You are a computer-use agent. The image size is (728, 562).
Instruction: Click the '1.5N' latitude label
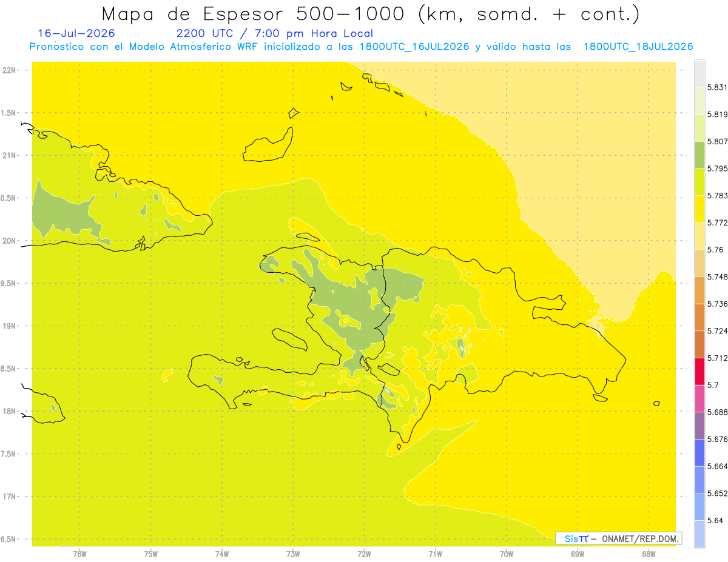pos(10,113)
